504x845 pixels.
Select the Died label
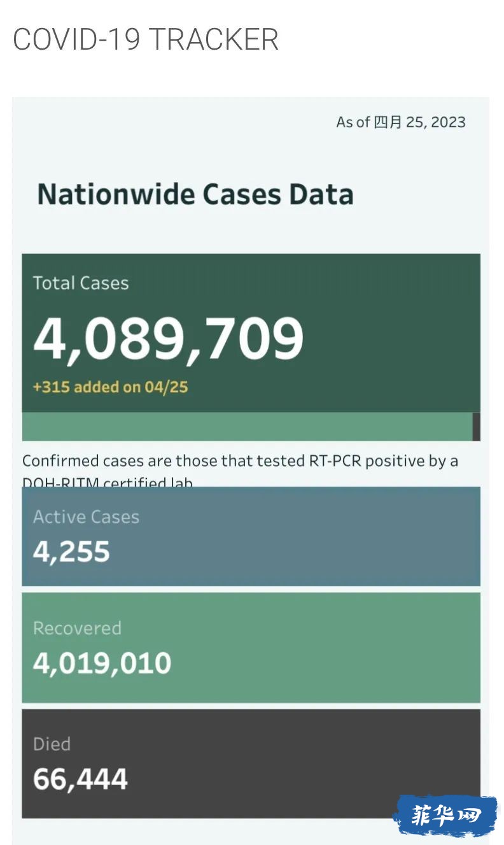[52, 744]
